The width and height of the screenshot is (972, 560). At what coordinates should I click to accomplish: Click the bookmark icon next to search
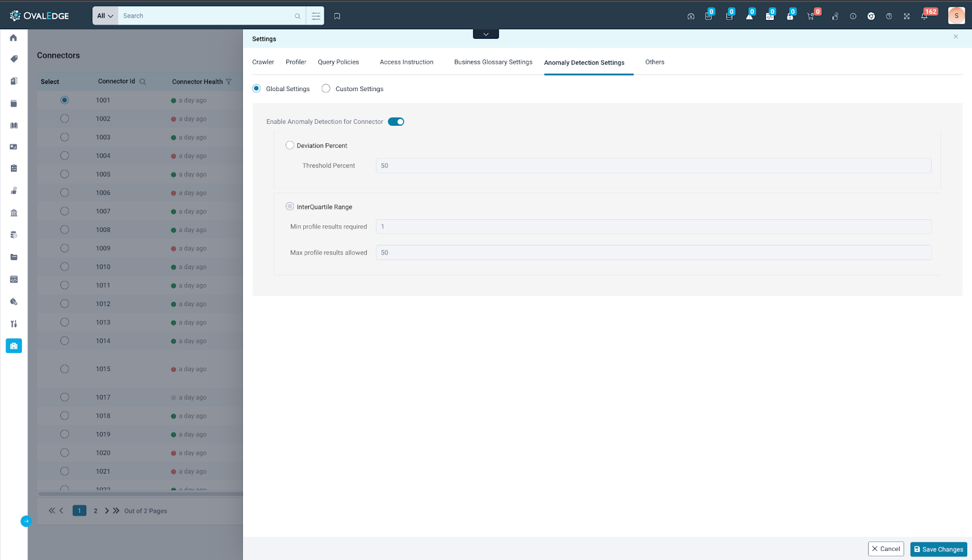tap(337, 16)
